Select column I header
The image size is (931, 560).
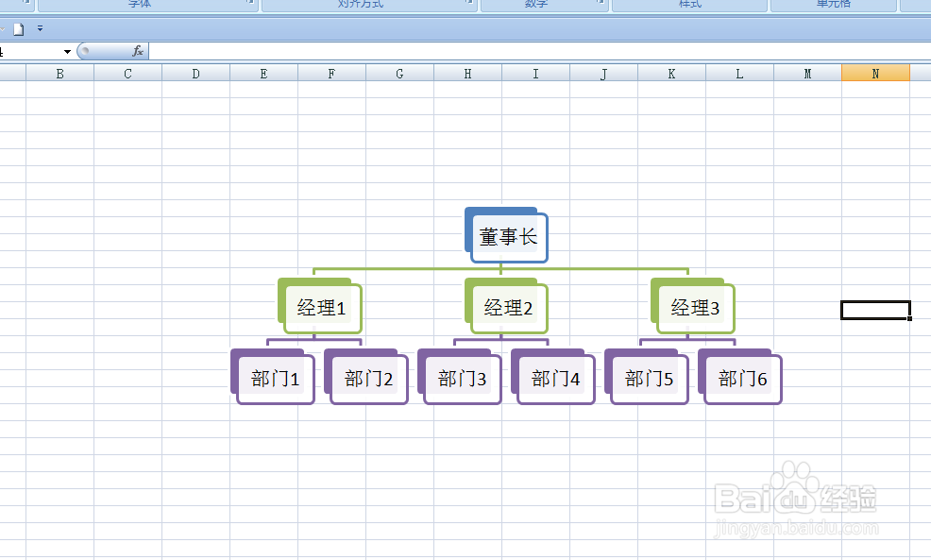point(535,74)
